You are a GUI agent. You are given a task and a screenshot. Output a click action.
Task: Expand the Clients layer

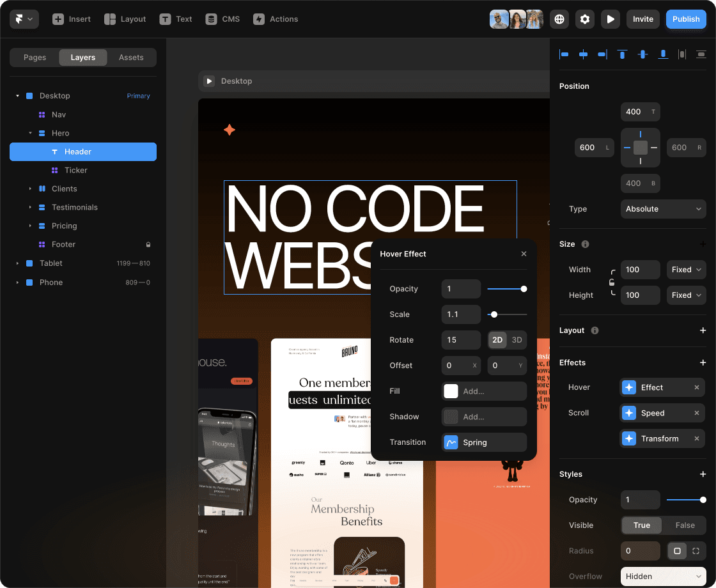30,189
